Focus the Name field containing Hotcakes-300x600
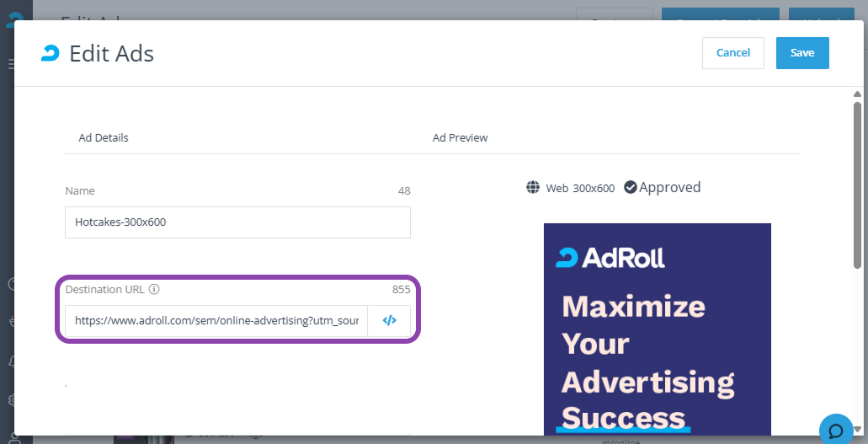 point(237,222)
